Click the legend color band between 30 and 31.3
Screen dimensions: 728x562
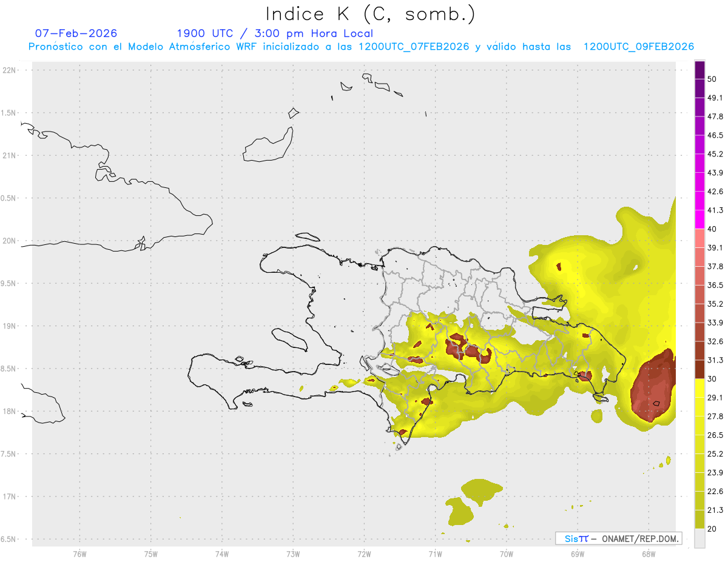coord(700,370)
